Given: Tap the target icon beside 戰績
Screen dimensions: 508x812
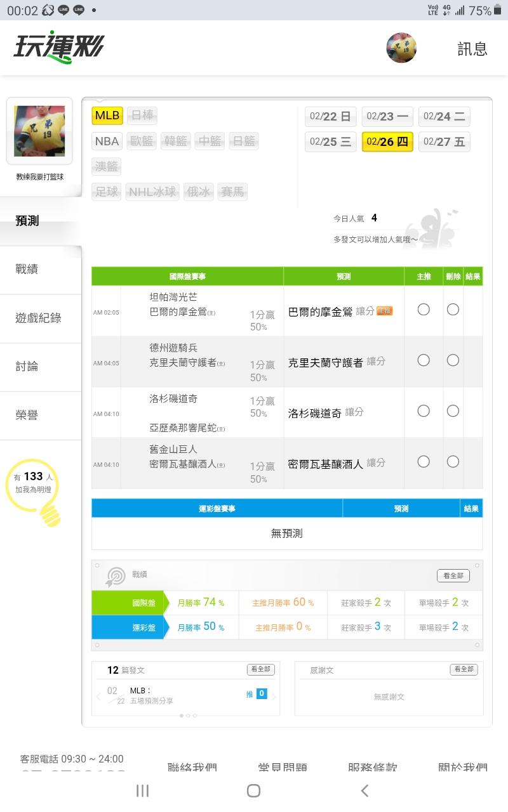Looking at the screenshot, I should tap(116, 576).
